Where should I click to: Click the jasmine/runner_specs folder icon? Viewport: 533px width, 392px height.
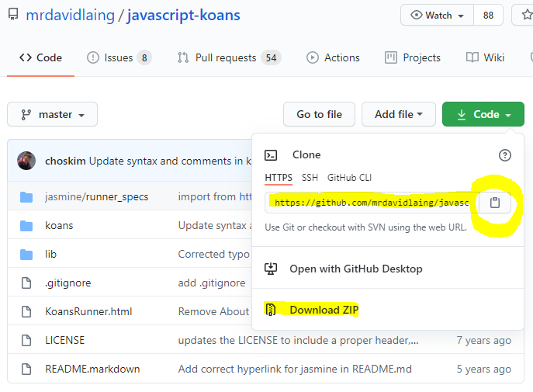(x=26, y=197)
